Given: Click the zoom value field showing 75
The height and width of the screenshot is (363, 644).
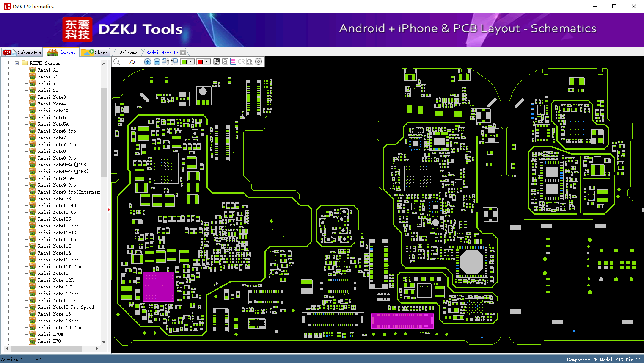Looking at the screenshot, I should 132,62.
